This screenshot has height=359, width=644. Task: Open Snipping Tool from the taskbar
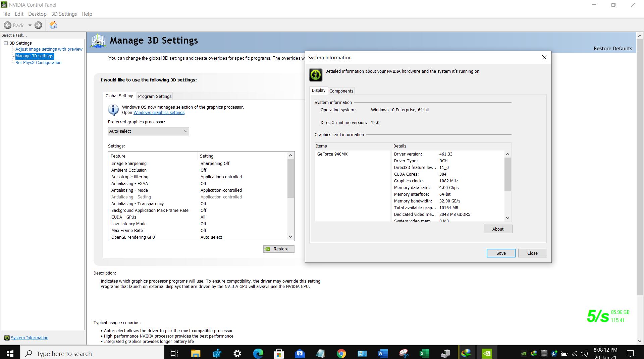[404, 353]
